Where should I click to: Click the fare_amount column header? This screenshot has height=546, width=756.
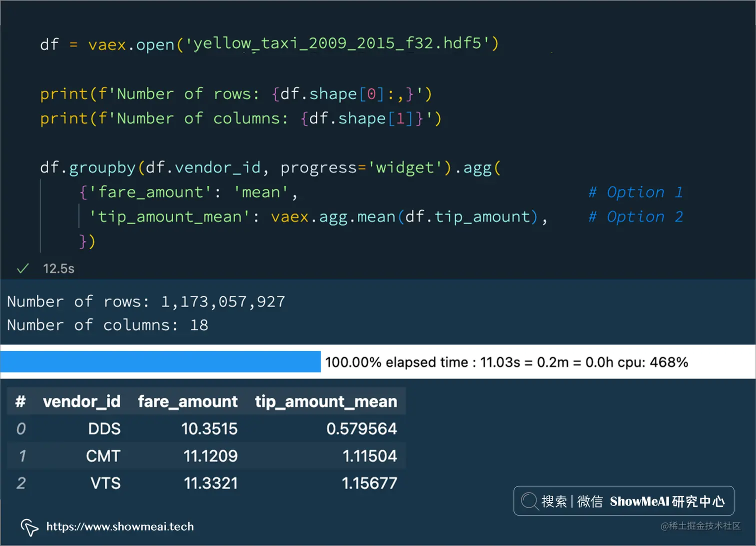[187, 401]
